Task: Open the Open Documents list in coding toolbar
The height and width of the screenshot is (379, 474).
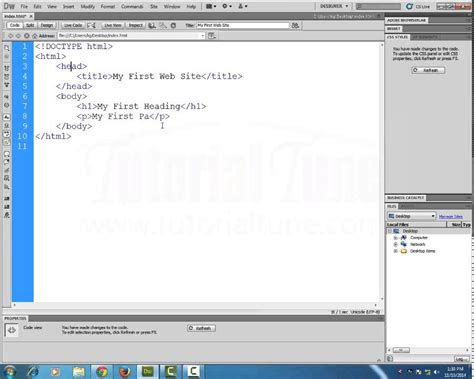Action: pos(7,48)
